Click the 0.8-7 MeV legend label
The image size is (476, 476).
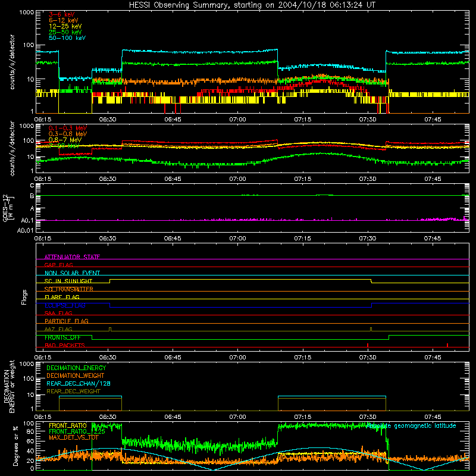(65, 140)
